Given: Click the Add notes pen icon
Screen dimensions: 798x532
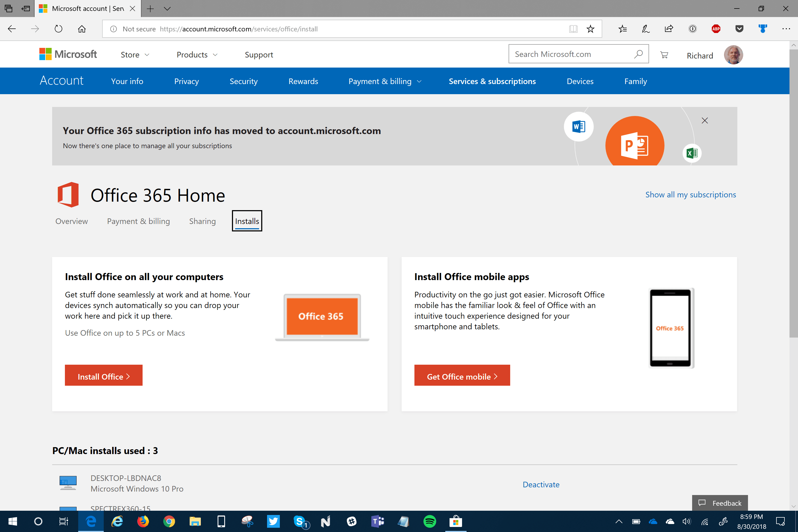Looking at the screenshot, I should pyautogui.click(x=645, y=29).
